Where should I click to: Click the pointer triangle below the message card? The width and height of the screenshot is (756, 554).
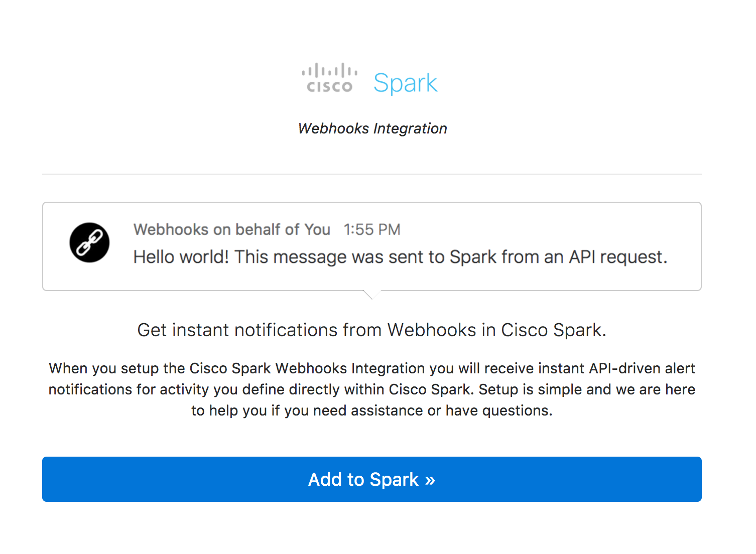[371, 295]
